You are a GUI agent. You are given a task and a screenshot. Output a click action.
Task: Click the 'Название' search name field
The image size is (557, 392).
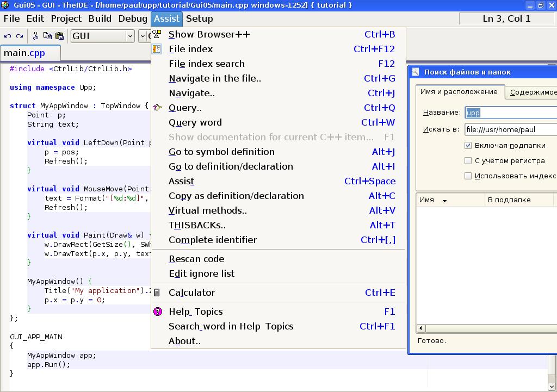511,113
